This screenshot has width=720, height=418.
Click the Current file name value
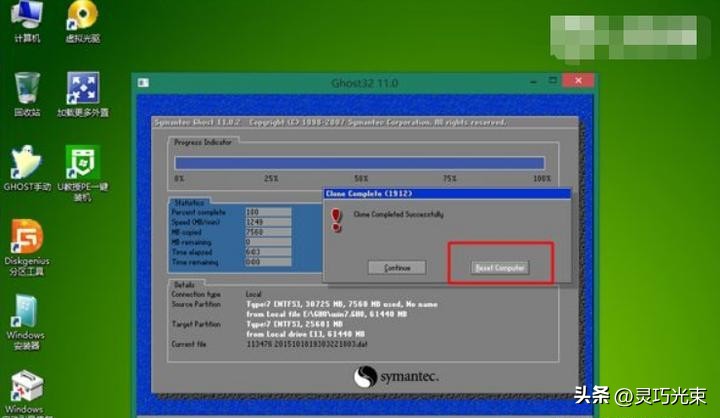point(307,344)
